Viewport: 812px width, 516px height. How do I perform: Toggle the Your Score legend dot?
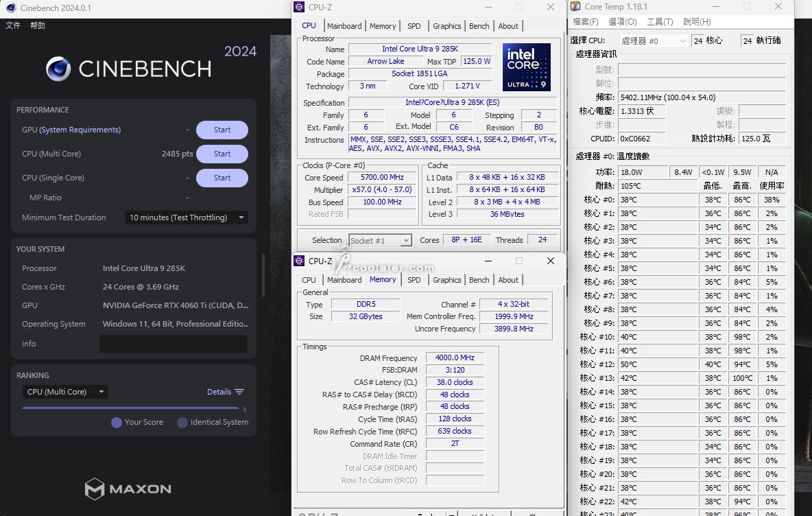click(117, 423)
